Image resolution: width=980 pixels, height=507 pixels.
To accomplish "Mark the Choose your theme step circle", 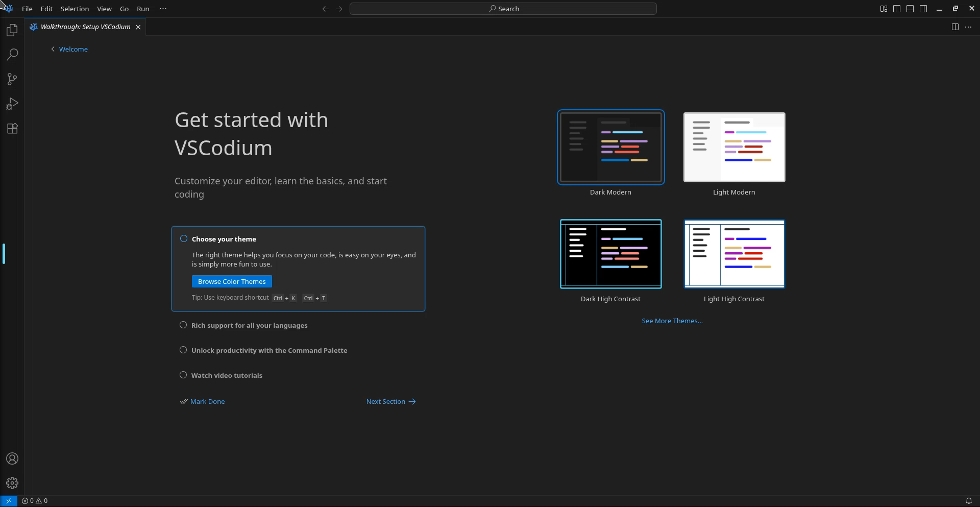I will pyautogui.click(x=184, y=239).
